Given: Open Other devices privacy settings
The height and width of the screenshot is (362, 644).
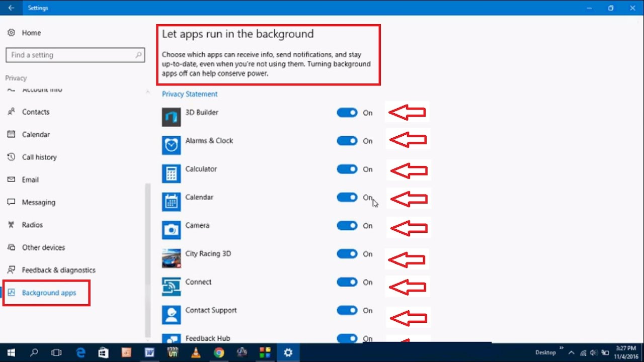Looking at the screenshot, I should (x=44, y=248).
